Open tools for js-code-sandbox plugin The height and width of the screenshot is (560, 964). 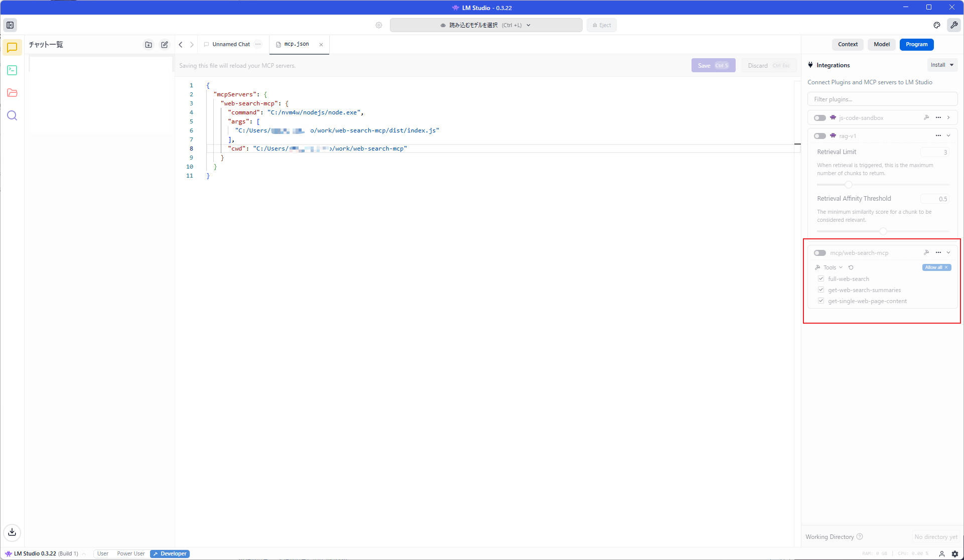pyautogui.click(x=926, y=117)
